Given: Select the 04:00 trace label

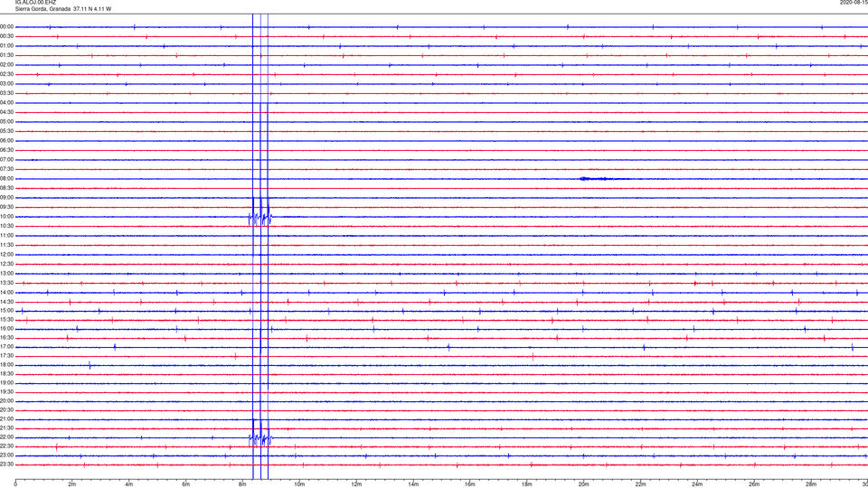Looking at the screenshot, I should click(6, 103).
